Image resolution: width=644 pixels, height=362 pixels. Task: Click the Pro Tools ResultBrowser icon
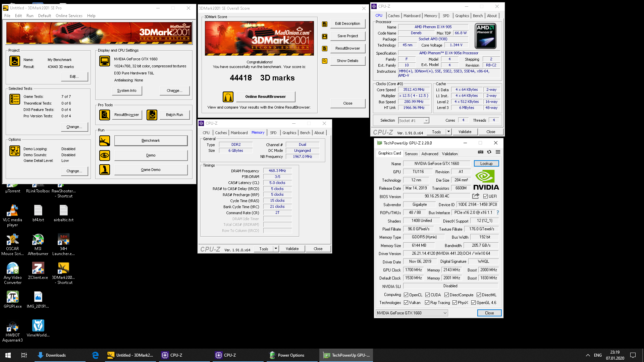105,115
